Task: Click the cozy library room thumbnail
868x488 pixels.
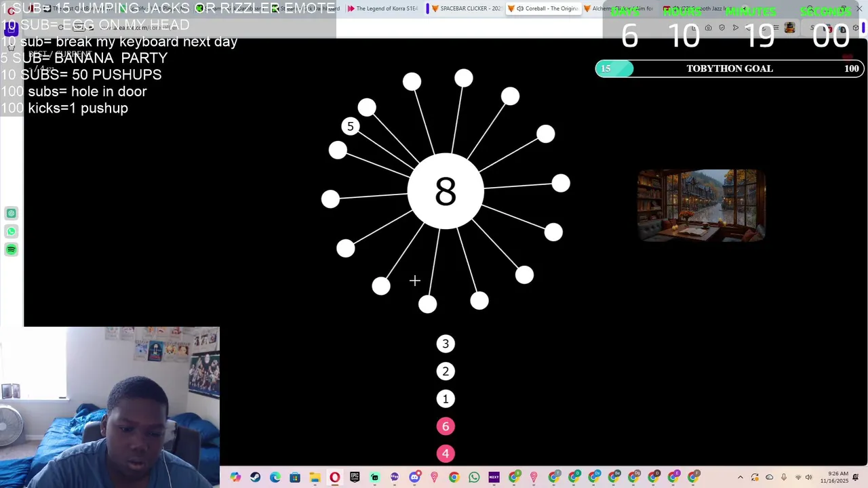Action: [701, 205]
